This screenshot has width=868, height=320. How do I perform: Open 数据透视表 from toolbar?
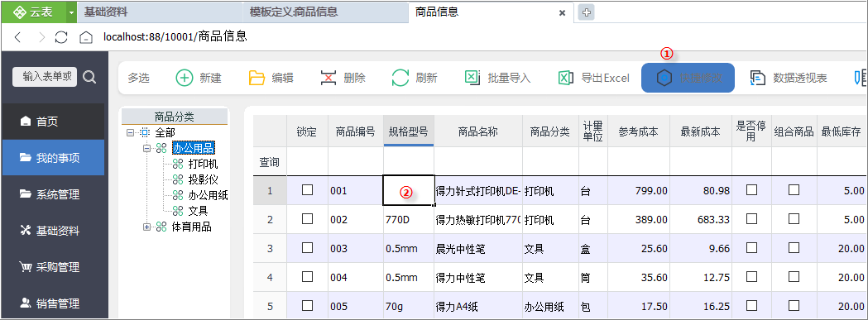click(x=789, y=78)
